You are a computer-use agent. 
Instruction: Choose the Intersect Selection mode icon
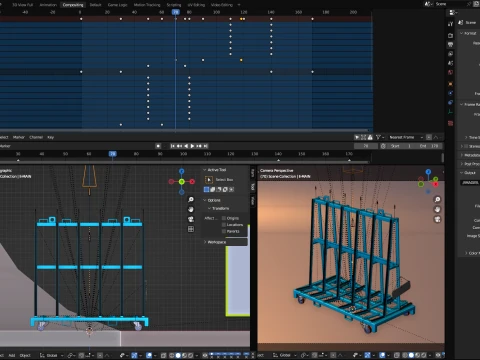(x=232, y=189)
